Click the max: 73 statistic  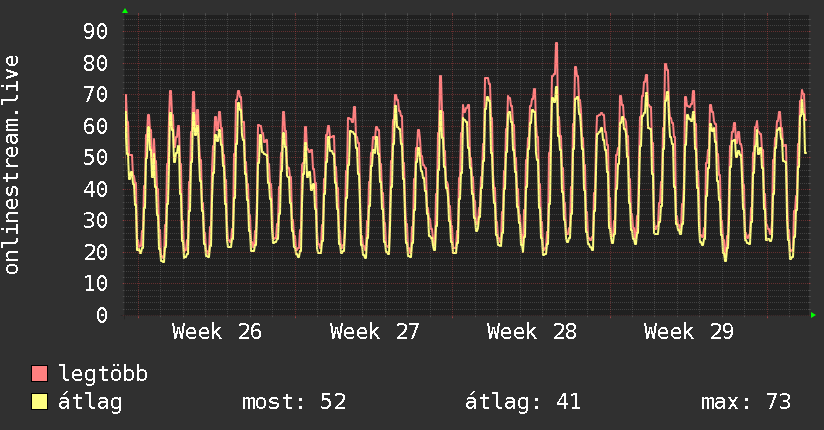tap(746, 402)
